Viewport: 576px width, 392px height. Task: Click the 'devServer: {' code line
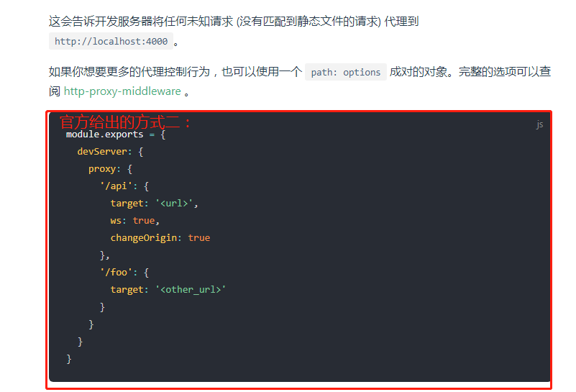click(x=110, y=151)
